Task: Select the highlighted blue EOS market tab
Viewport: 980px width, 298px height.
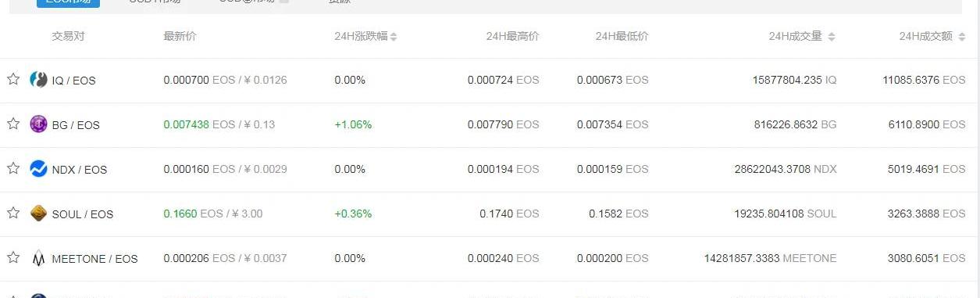Action: coord(68,3)
